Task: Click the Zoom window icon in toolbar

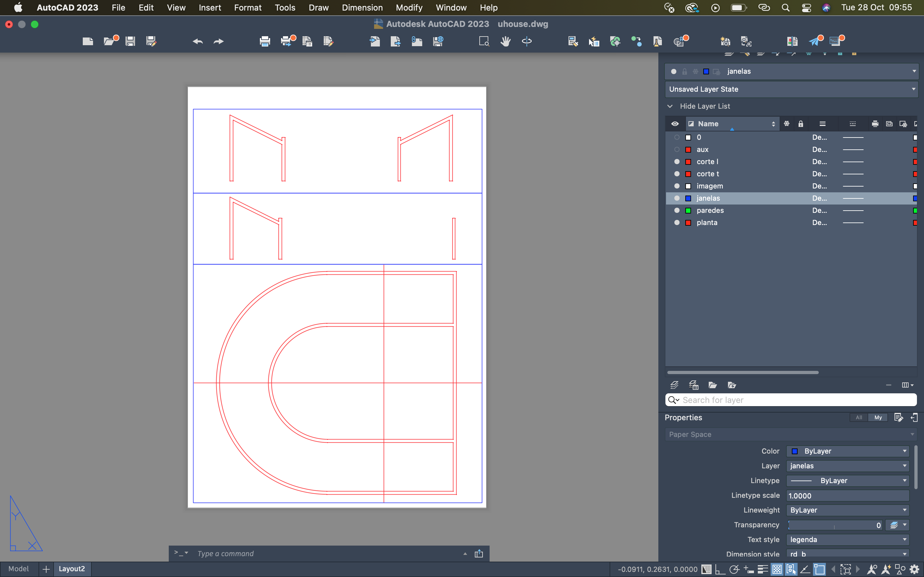Action: (x=484, y=41)
